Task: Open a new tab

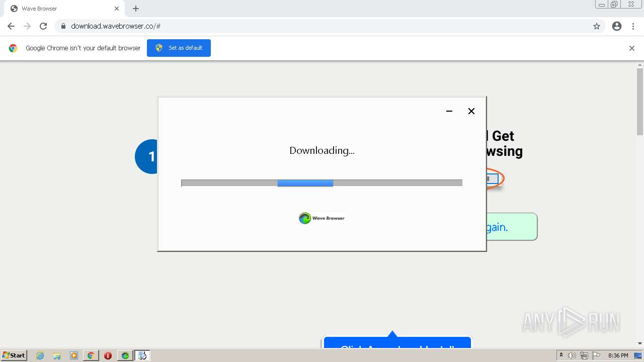Action: pos(136,9)
